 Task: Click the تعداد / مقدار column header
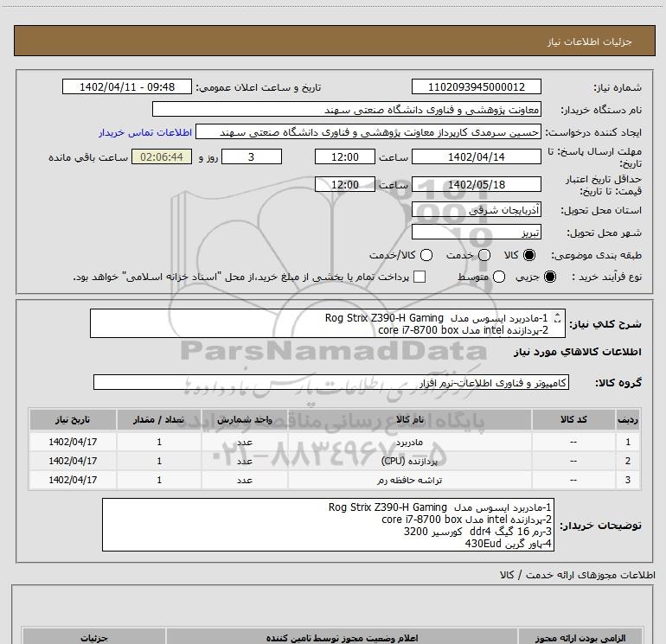(159, 419)
